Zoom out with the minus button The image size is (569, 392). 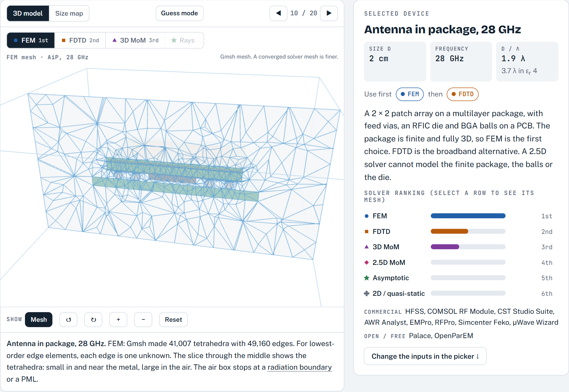(143, 320)
